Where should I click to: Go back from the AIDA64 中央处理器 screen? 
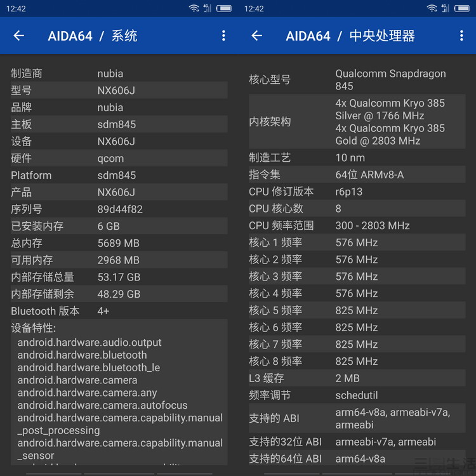click(257, 36)
